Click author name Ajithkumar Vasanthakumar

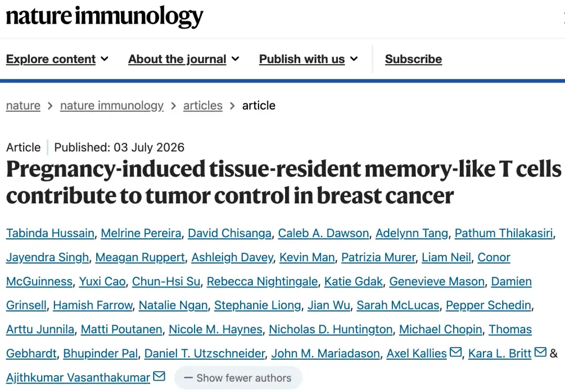point(78,377)
